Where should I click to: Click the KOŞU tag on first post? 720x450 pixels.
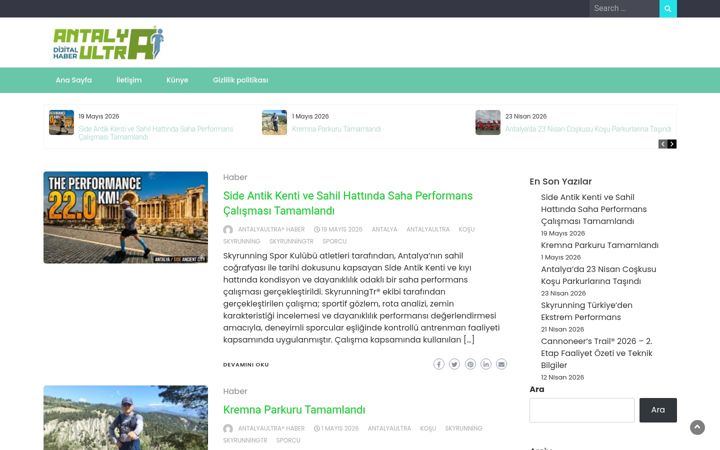467,230
